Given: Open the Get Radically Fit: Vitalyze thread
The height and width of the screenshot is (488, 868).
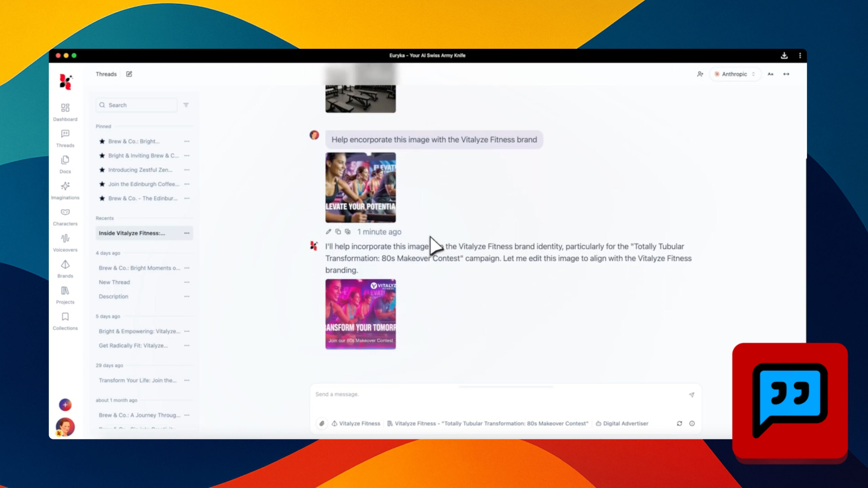Looking at the screenshot, I should click(x=133, y=345).
